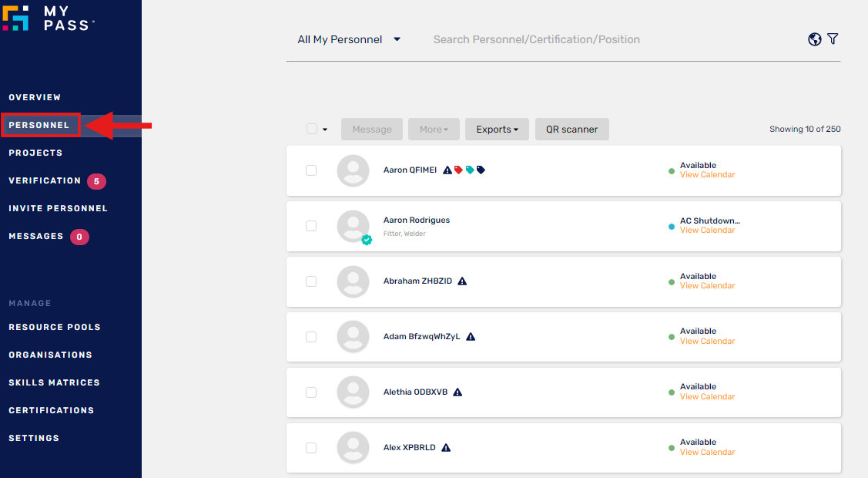
Task: Open Skills Matrices from sidebar
Action: click(x=54, y=382)
